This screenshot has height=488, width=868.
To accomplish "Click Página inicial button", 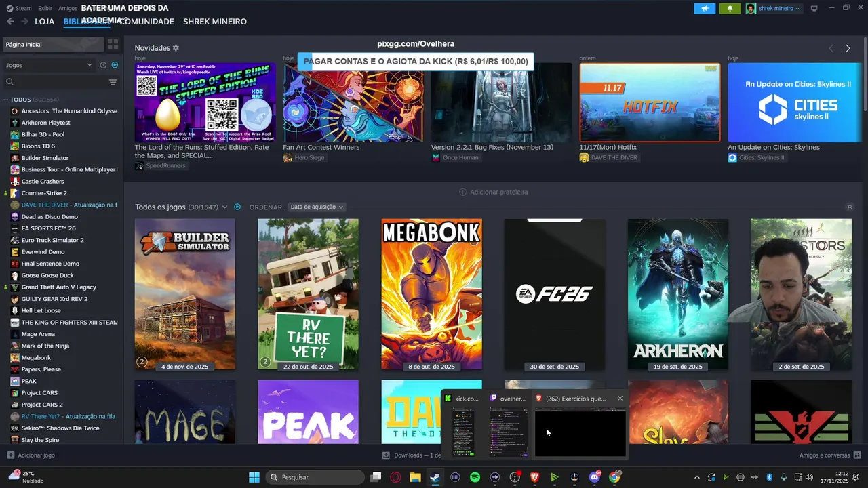I will coord(53,44).
